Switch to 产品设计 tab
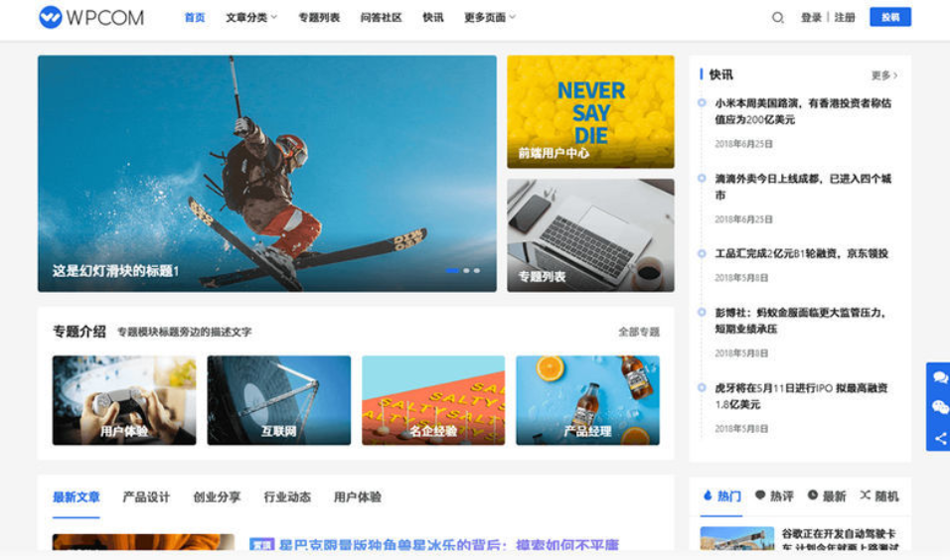Image resolution: width=950 pixels, height=560 pixels. point(147,497)
